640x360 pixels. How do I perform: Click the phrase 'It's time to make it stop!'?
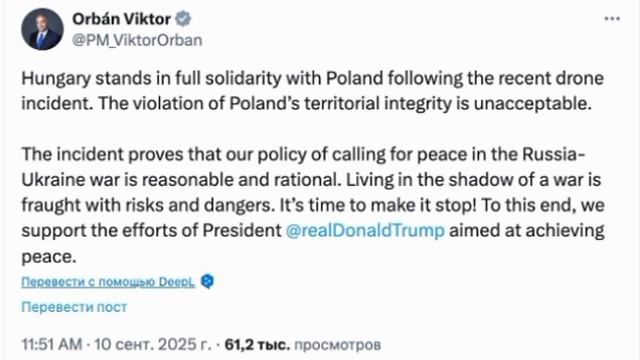(378, 205)
